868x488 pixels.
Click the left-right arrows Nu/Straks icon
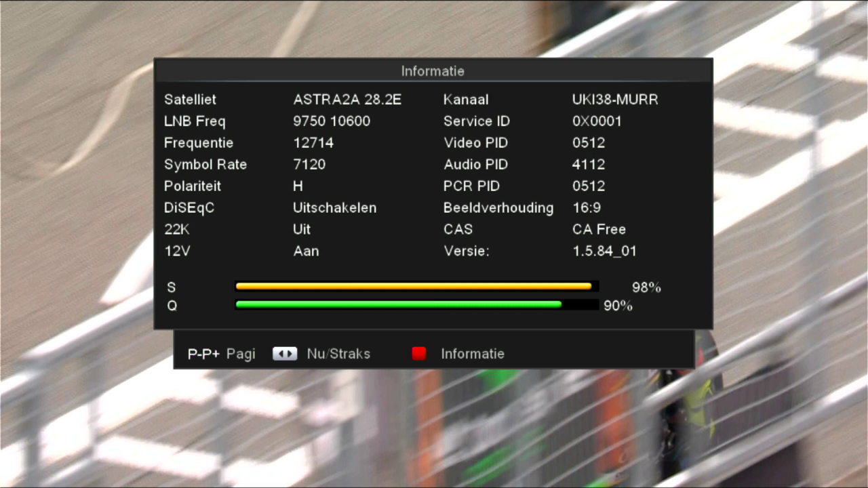pyautogui.click(x=285, y=354)
